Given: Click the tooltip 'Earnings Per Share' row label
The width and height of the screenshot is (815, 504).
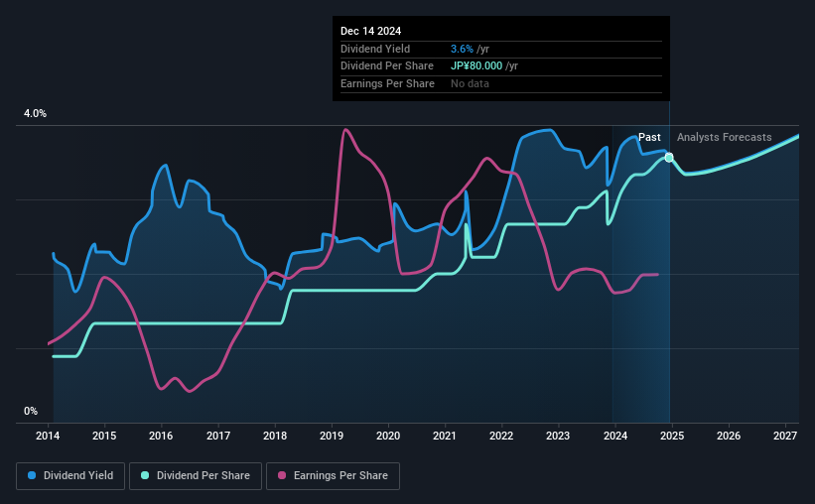Looking at the screenshot, I should coord(387,83).
